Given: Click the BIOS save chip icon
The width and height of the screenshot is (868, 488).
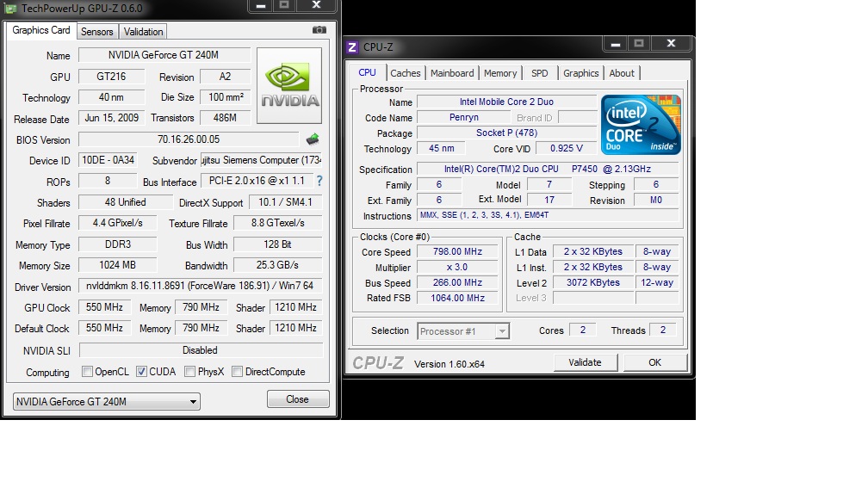Looking at the screenshot, I should point(313,139).
